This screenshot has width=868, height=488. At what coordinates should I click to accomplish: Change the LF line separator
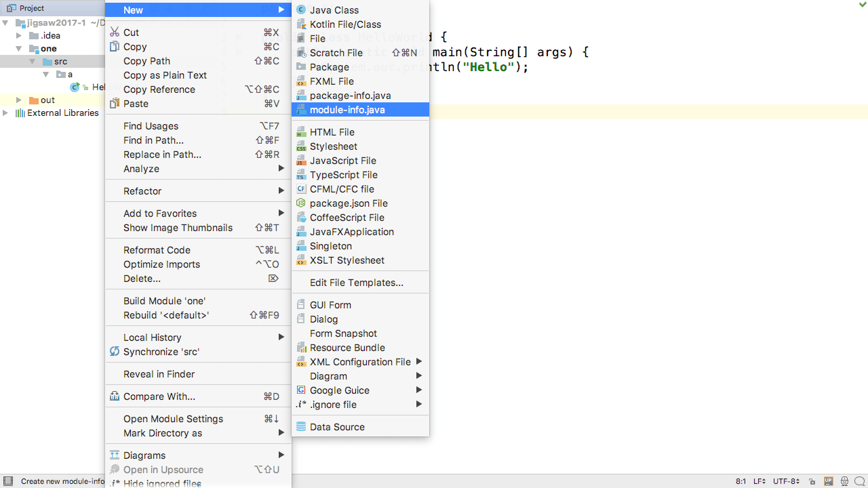[x=758, y=481]
